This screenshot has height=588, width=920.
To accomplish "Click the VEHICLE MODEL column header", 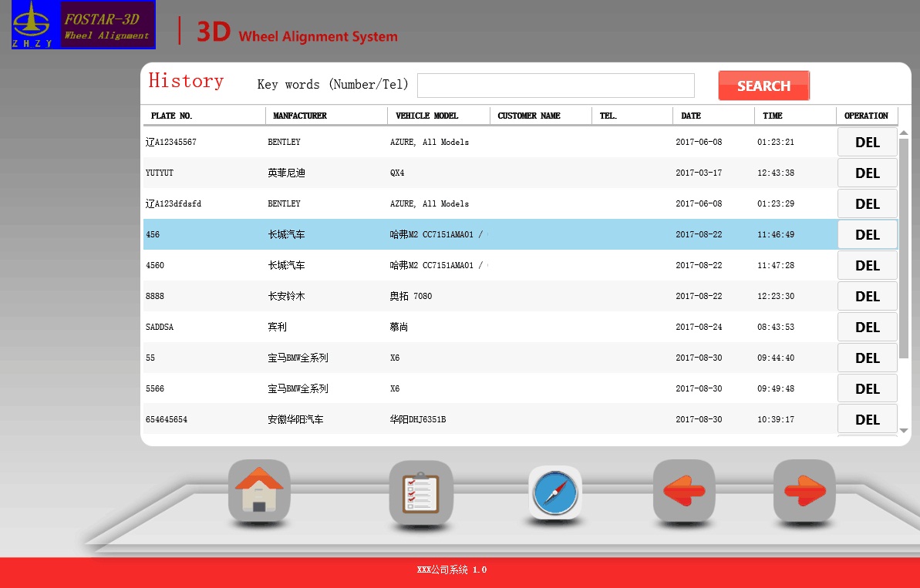I will pos(438,116).
